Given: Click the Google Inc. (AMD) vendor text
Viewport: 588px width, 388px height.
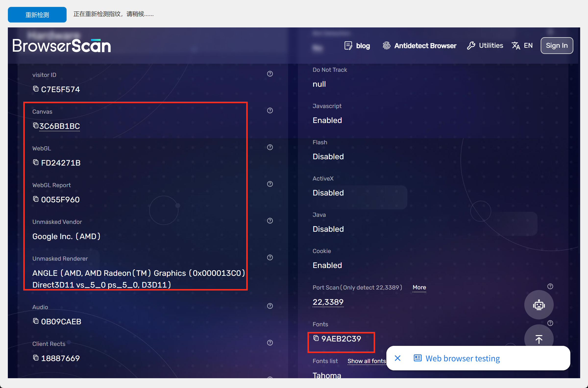Looking at the screenshot, I should point(66,236).
